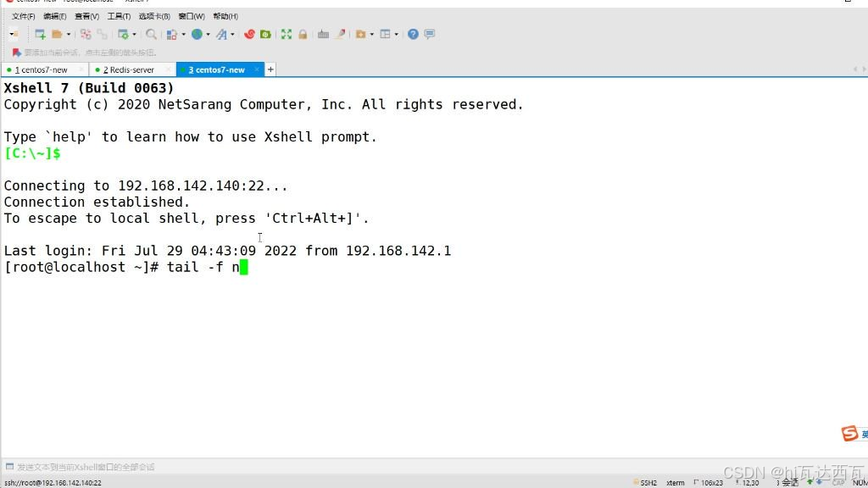Click the Reconnect toolbar icon
Screen dimensions: 868x488
pos(86,34)
